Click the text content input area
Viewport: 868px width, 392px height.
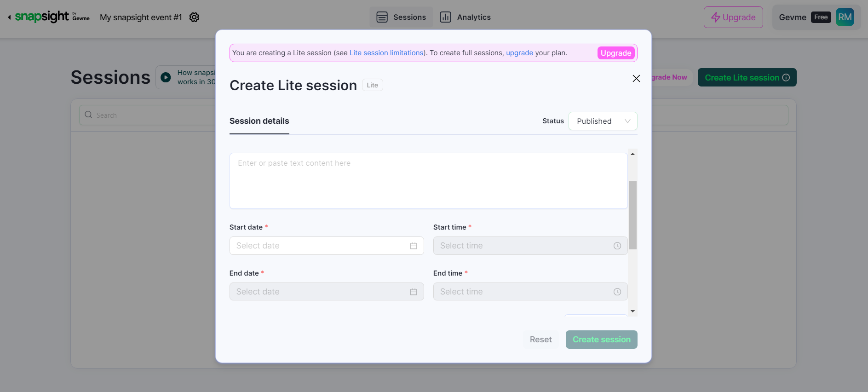(428, 181)
